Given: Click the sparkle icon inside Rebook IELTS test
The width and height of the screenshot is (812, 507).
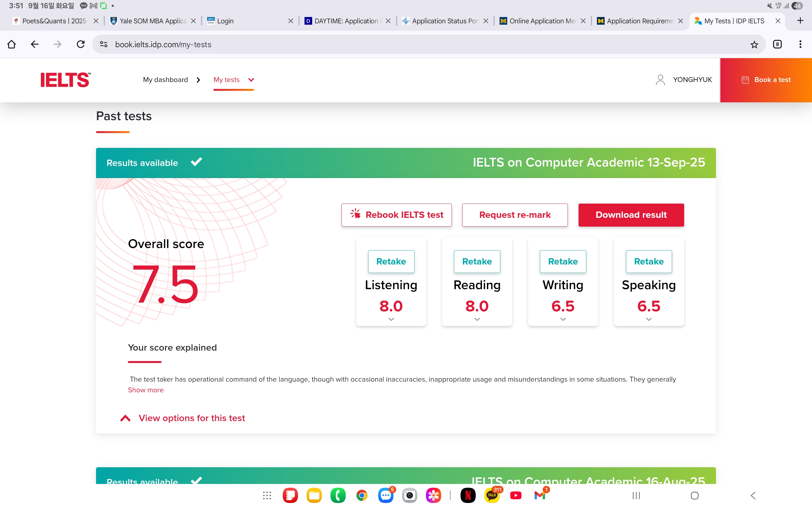Looking at the screenshot, I should tap(355, 215).
